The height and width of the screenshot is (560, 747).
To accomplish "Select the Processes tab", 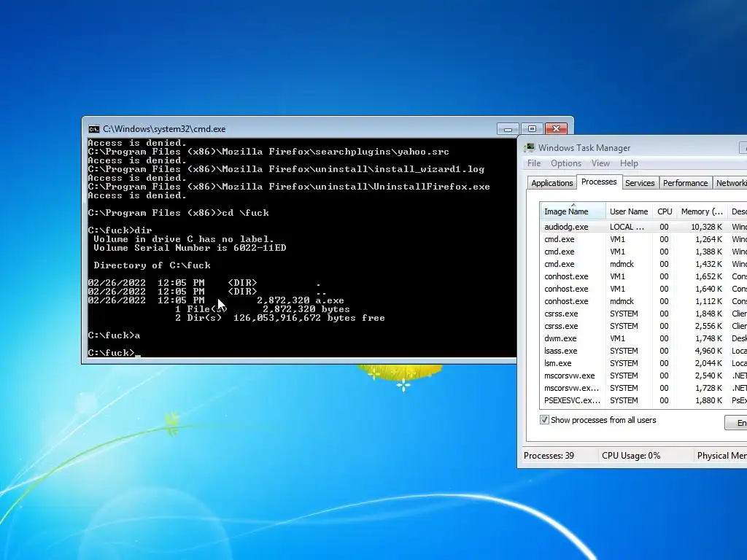I will (599, 182).
